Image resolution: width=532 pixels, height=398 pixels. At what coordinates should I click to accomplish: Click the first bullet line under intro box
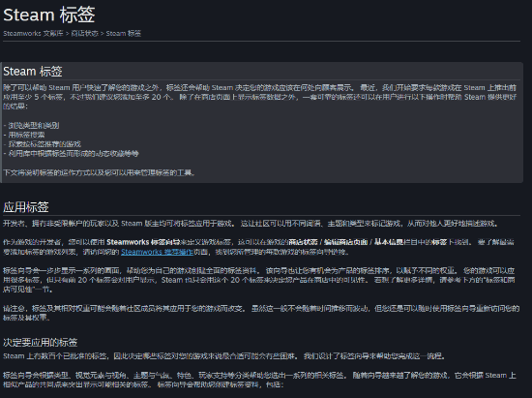click(x=31, y=125)
